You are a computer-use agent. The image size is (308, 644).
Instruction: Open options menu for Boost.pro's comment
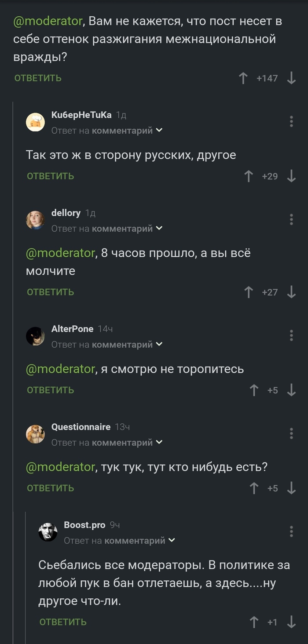[x=291, y=531]
